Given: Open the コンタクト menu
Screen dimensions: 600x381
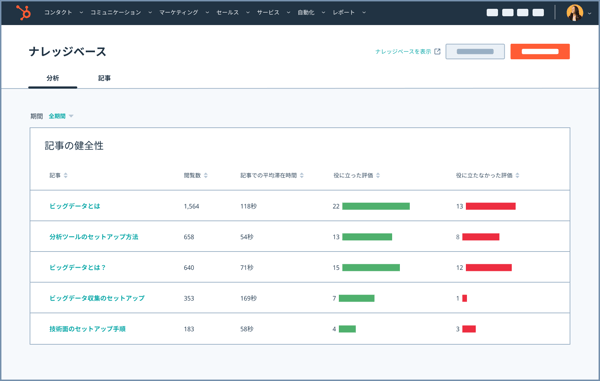Looking at the screenshot, I should tap(58, 13).
